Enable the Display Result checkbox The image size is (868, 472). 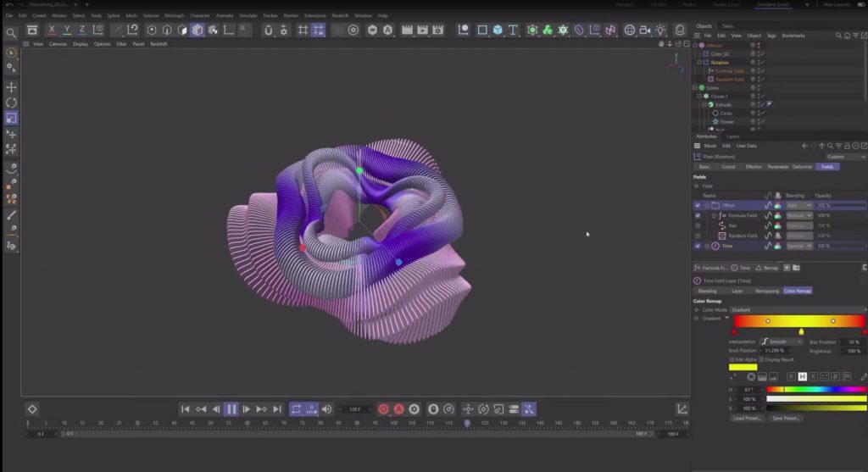click(x=762, y=359)
